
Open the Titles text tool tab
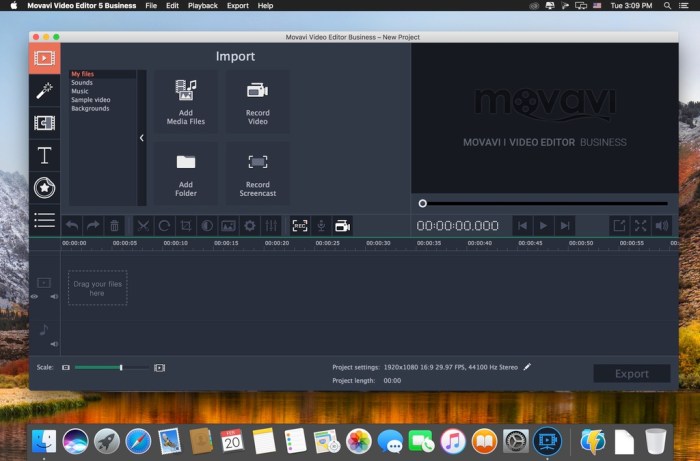coord(45,155)
